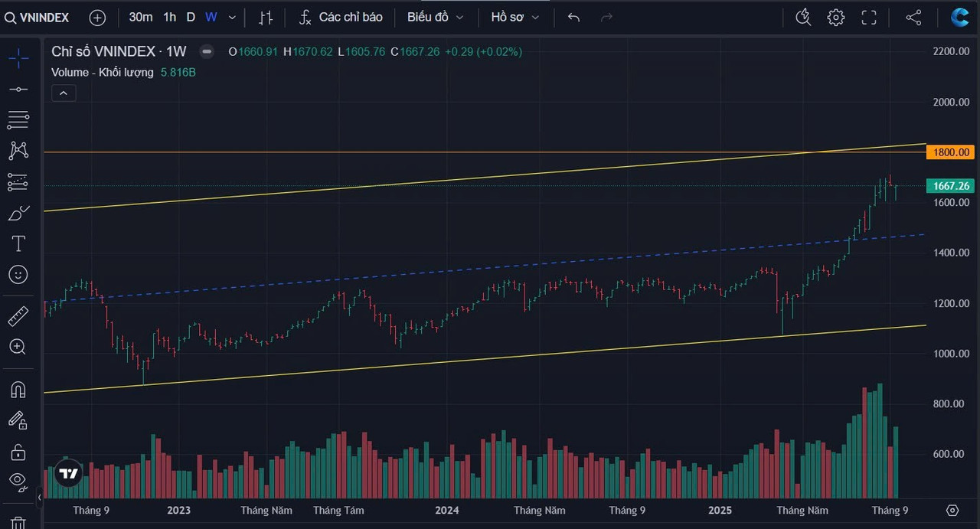Click the Tháng Tám time axis label
Viewport: 980px width, 529px height.
pos(338,510)
